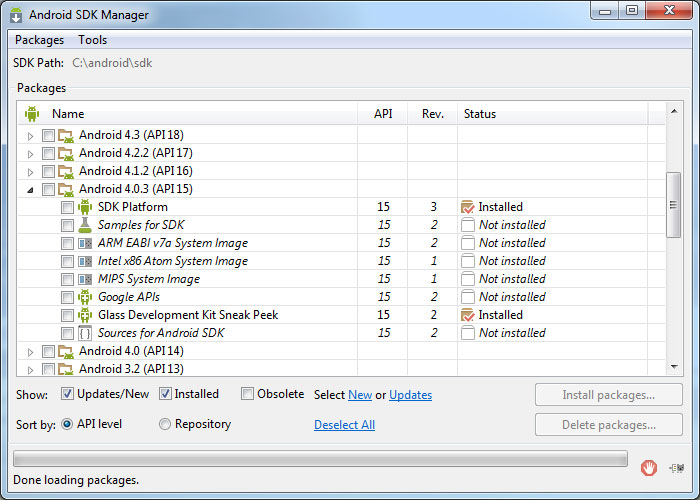Open the Packages menu

39,40
